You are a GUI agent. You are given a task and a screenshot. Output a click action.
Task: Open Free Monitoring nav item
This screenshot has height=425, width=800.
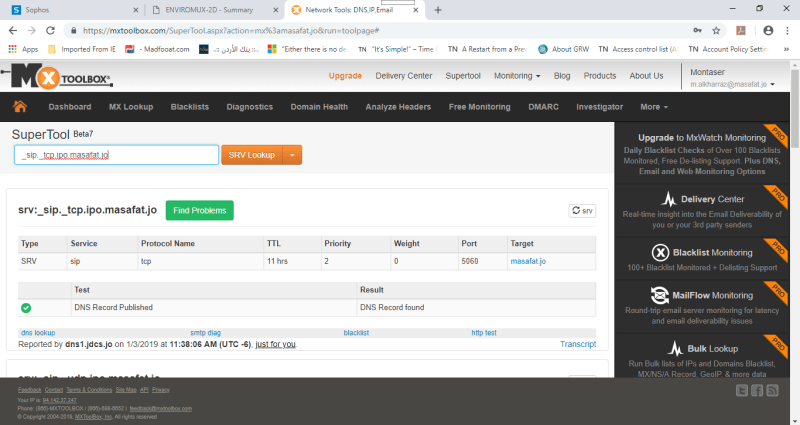(x=479, y=107)
